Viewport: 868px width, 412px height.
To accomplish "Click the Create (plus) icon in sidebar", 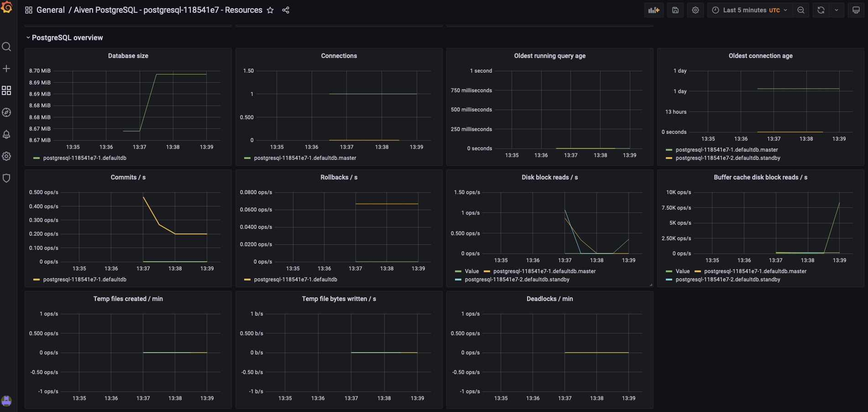I will tap(6, 69).
